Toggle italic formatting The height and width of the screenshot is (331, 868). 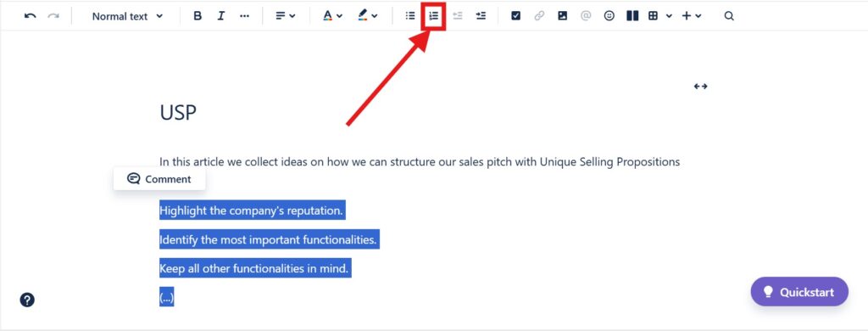pos(221,16)
